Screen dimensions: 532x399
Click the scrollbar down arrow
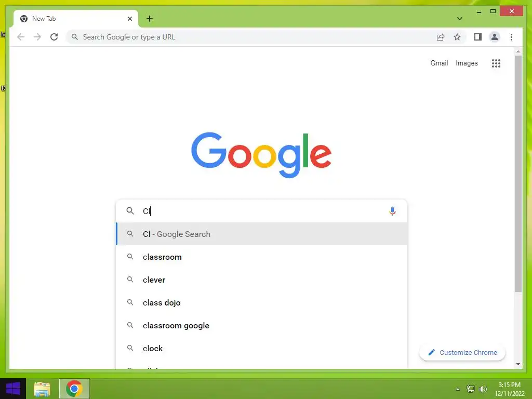518,364
